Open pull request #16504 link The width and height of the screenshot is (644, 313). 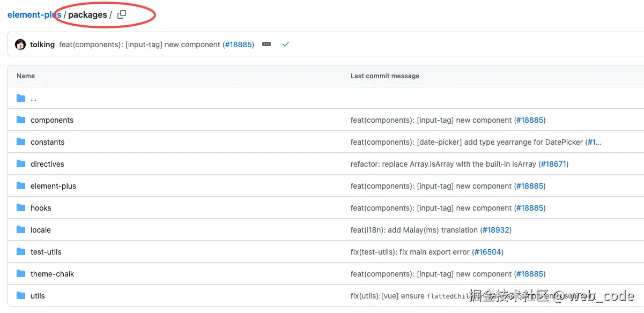[488, 252]
